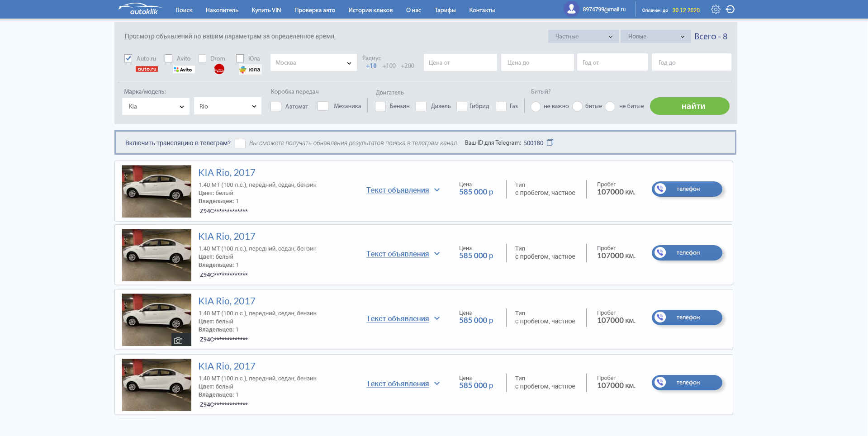Open the 'История кликов' menu item
The width and height of the screenshot is (868, 436).
pyautogui.click(x=370, y=10)
